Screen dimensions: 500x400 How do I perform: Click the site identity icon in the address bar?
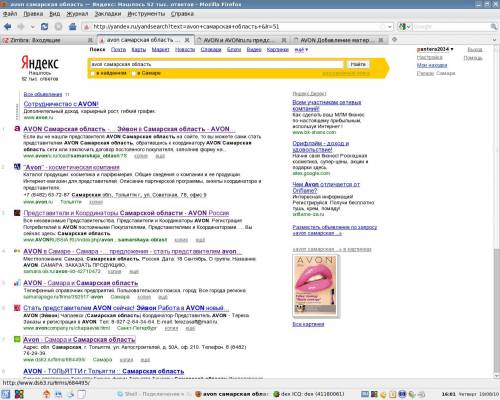(86, 27)
